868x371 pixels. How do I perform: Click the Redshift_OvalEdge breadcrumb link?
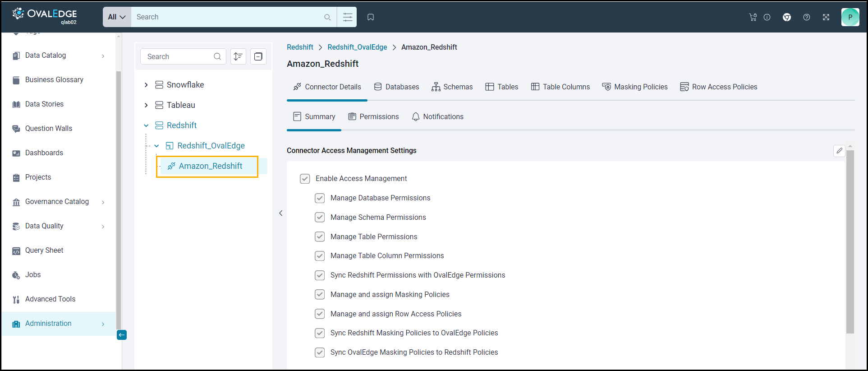tap(357, 47)
